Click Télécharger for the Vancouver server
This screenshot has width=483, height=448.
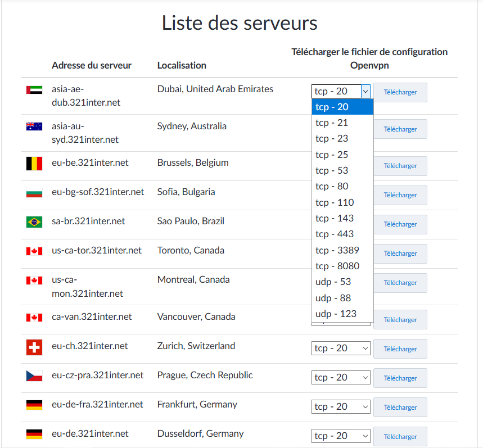pyautogui.click(x=400, y=319)
